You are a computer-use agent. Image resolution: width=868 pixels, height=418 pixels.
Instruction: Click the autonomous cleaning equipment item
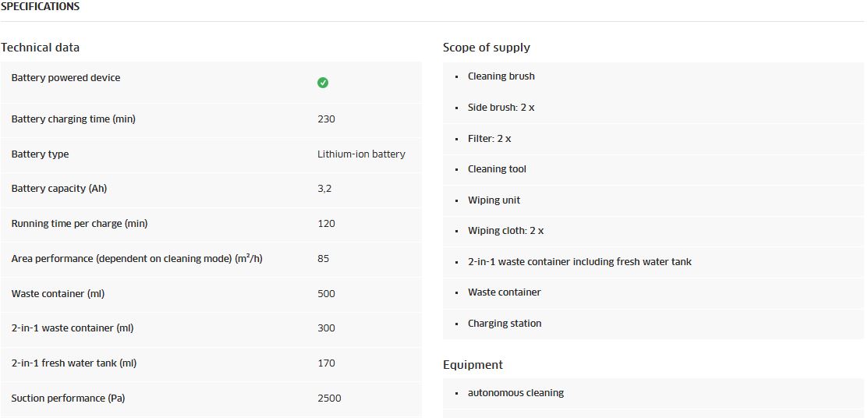[x=515, y=392]
